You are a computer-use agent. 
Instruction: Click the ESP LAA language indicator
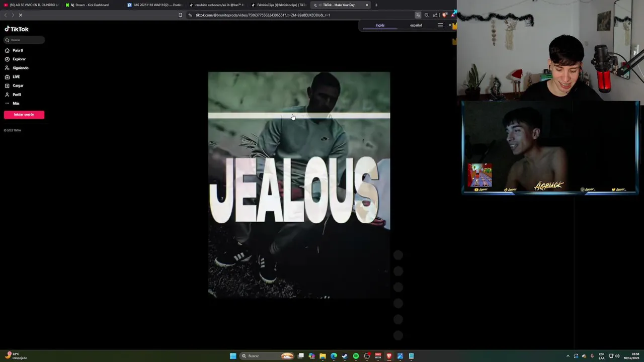click(x=602, y=356)
